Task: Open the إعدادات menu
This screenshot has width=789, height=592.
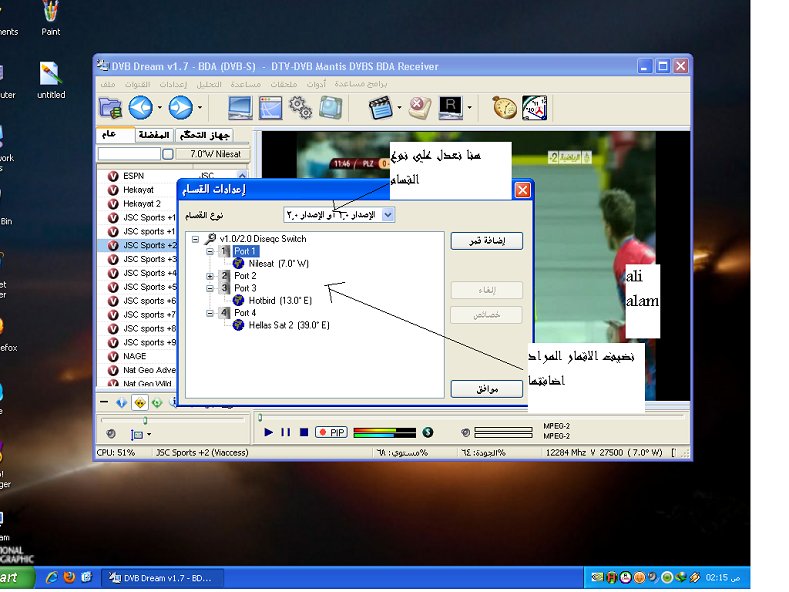Action: [x=173, y=84]
